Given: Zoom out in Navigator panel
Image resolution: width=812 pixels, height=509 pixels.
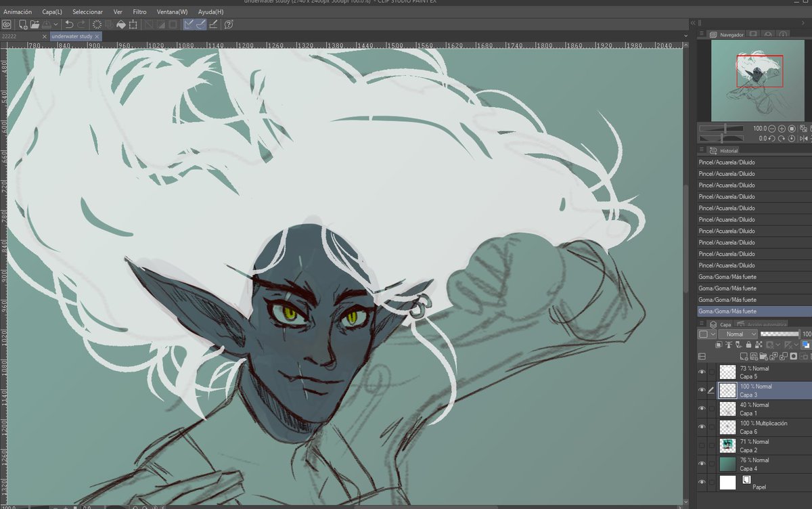Looking at the screenshot, I should click(771, 129).
